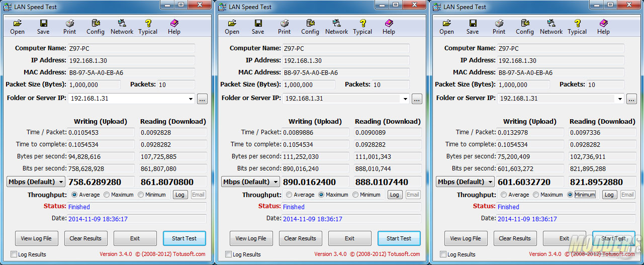
Task: Click the Open folder icon in right window
Action: [447, 23]
